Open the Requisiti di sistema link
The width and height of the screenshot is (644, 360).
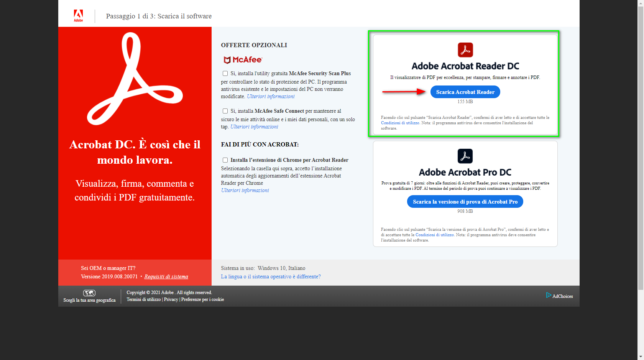coord(166,277)
